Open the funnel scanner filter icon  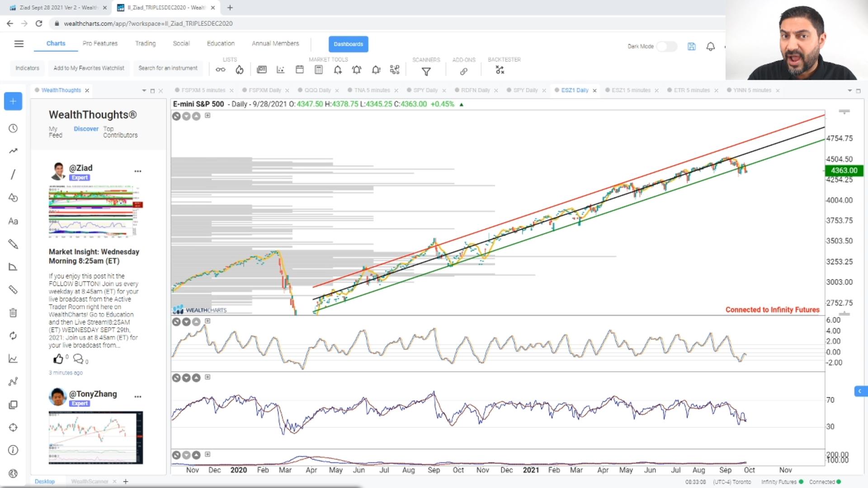[426, 71]
